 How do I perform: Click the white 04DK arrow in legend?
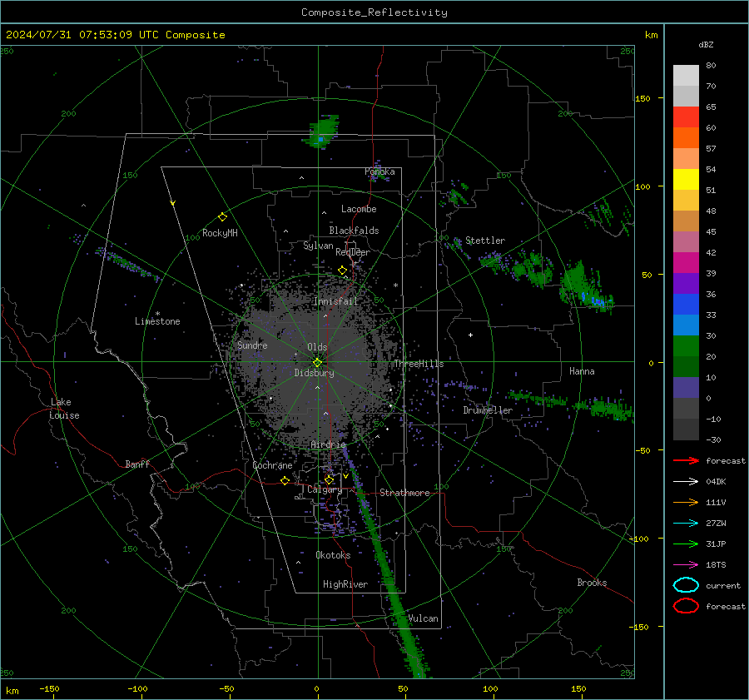point(686,482)
